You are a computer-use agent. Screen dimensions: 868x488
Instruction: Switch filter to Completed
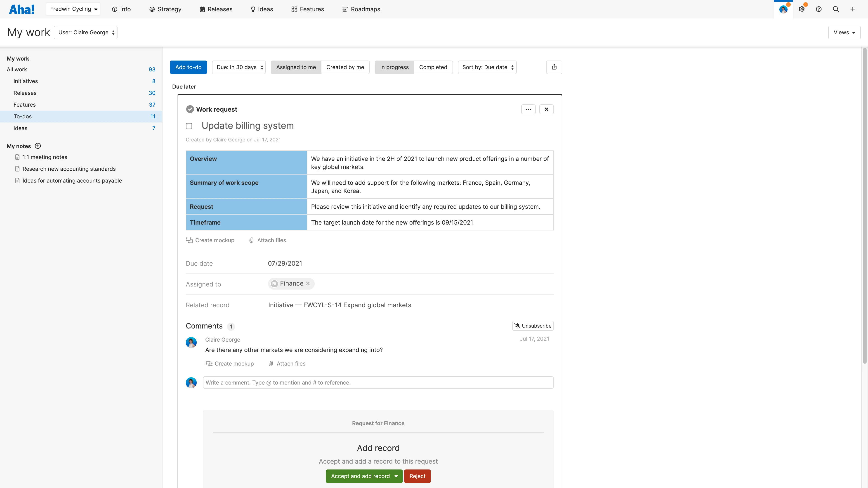pos(433,67)
